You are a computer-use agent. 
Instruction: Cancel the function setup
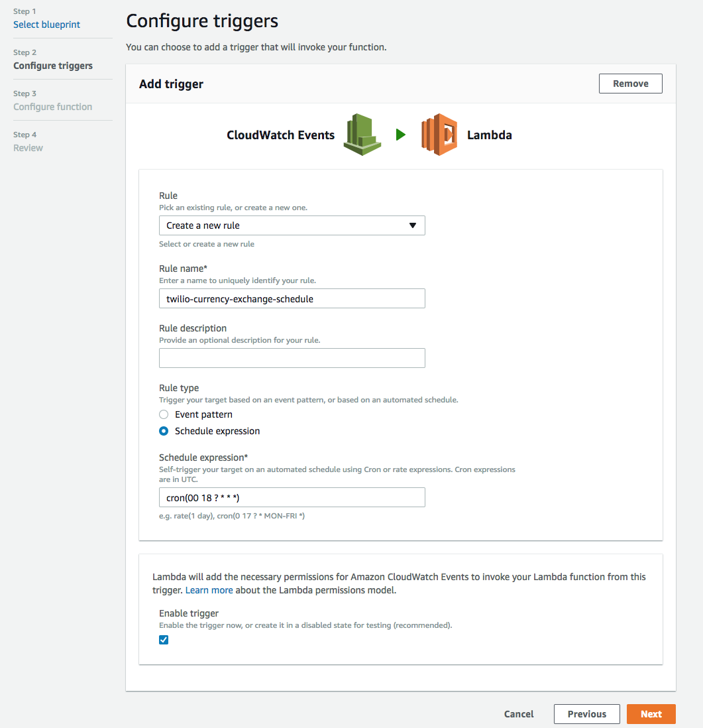click(x=519, y=714)
